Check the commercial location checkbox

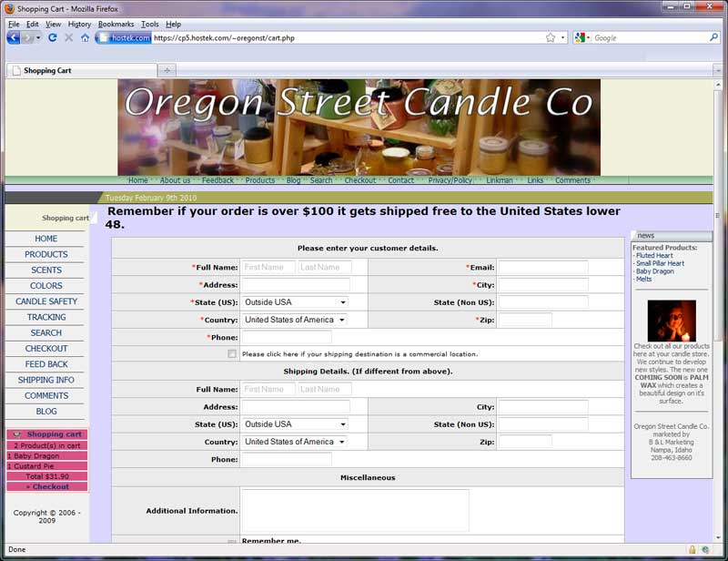232,353
